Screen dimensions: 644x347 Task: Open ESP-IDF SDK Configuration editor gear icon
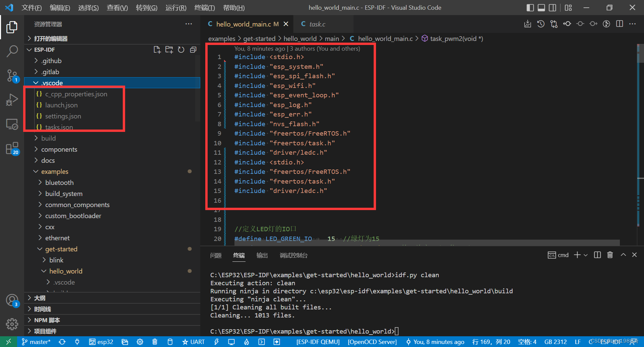[x=140, y=342]
